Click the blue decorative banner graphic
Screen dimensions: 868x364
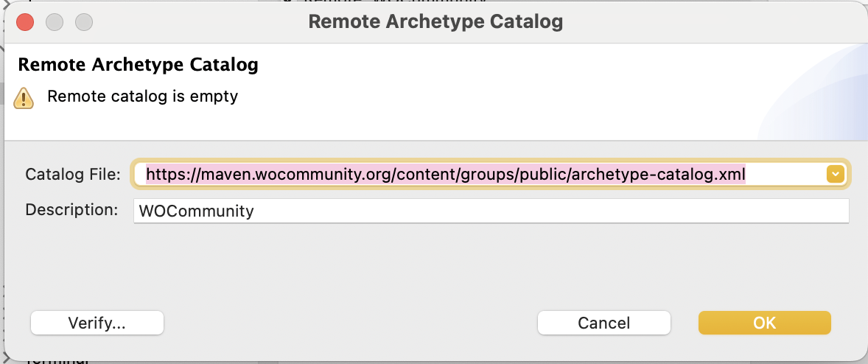point(811,93)
